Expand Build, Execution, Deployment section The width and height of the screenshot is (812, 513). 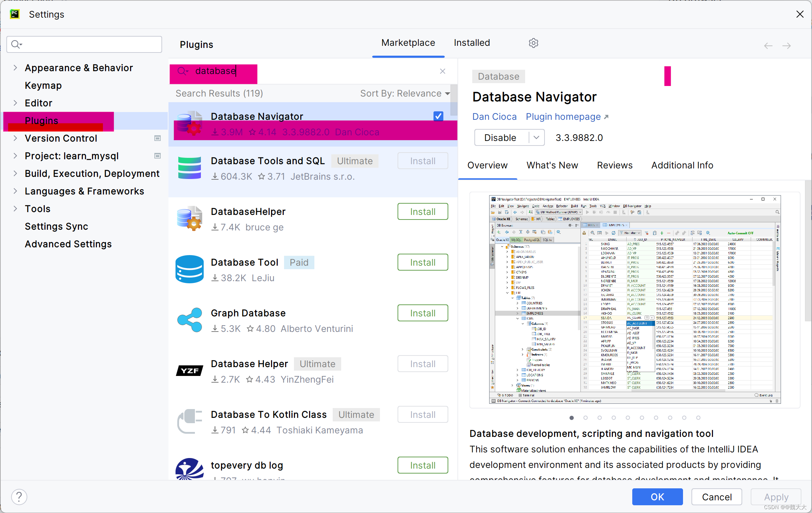coord(15,173)
